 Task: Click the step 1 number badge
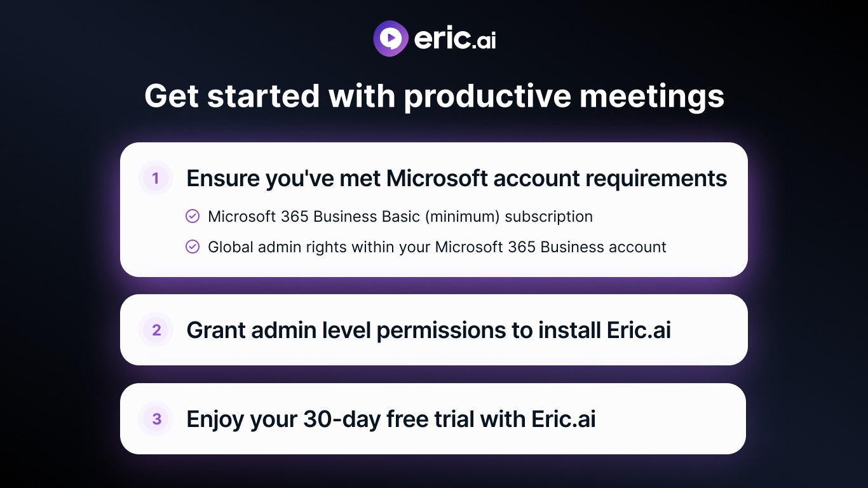click(156, 179)
